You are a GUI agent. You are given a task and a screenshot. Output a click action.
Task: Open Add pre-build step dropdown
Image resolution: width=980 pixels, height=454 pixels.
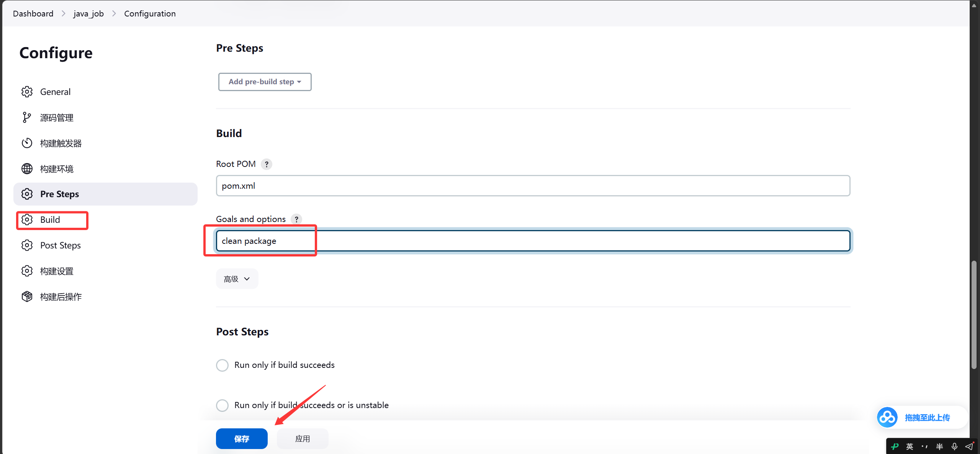point(265,82)
